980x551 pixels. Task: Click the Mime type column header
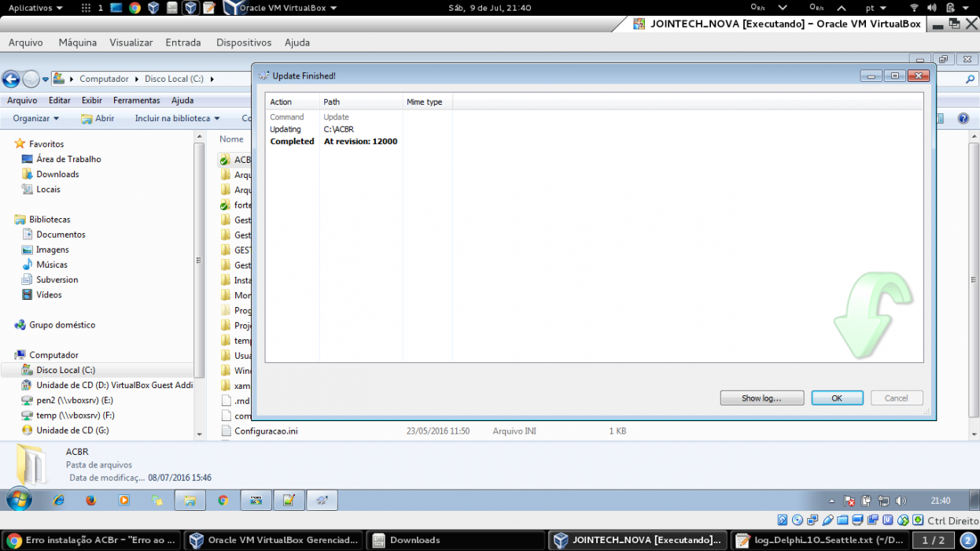coord(427,102)
